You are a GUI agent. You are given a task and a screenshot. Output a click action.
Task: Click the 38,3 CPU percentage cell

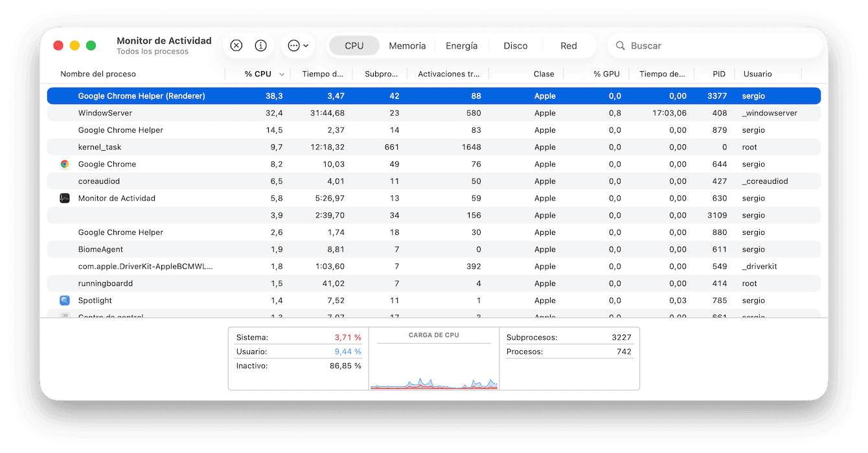point(274,96)
